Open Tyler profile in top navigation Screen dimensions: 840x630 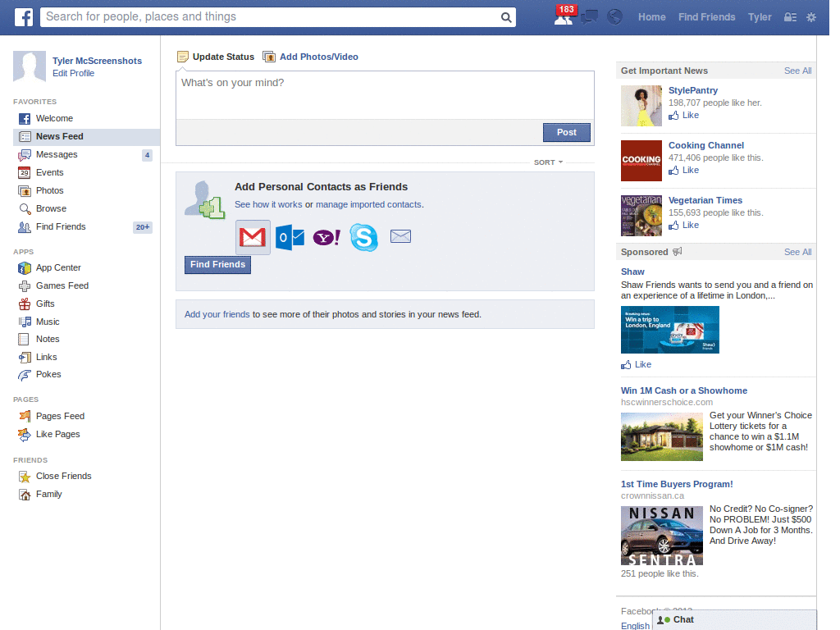click(760, 17)
